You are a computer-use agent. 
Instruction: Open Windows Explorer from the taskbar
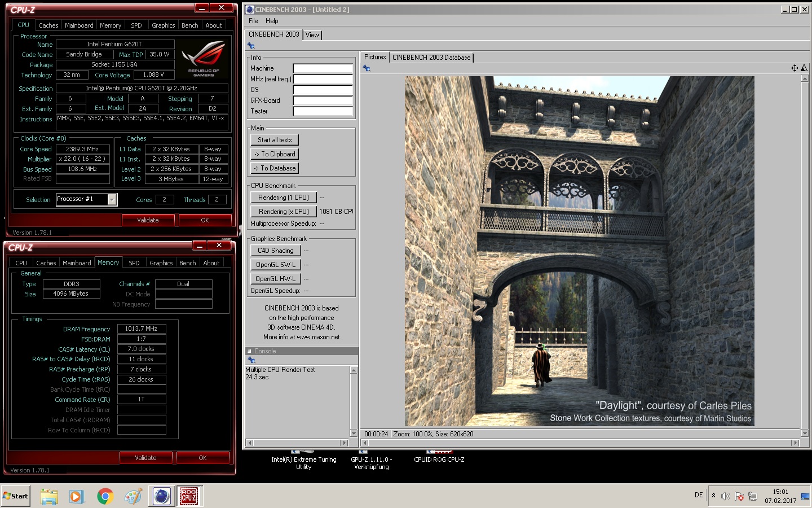[x=49, y=496]
